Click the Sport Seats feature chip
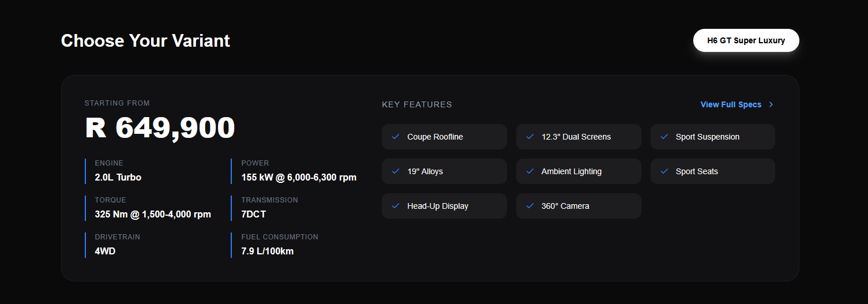Image resolution: width=868 pixels, height=304 pixels. (x=712, y=171)
